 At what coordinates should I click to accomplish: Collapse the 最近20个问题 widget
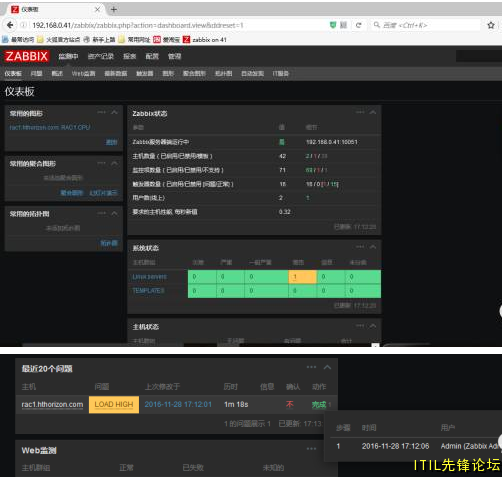(327, 367)
